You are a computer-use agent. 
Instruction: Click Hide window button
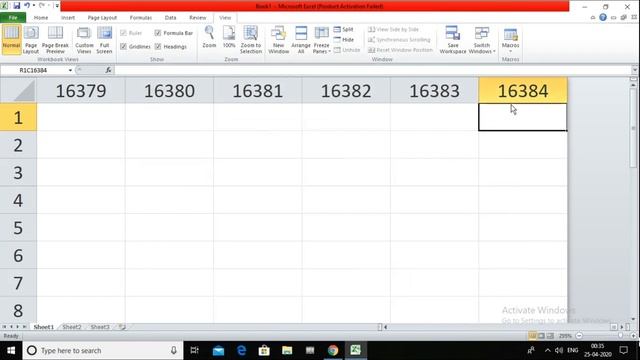(x=344, y=40)
